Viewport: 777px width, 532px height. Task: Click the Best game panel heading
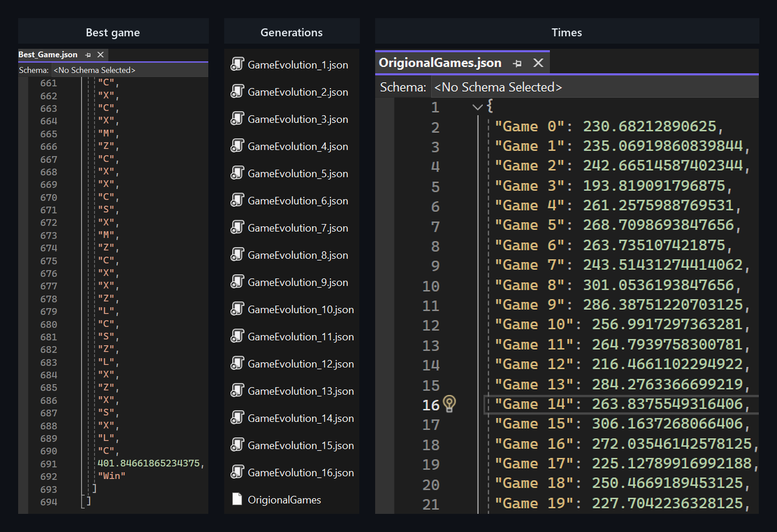113,32
